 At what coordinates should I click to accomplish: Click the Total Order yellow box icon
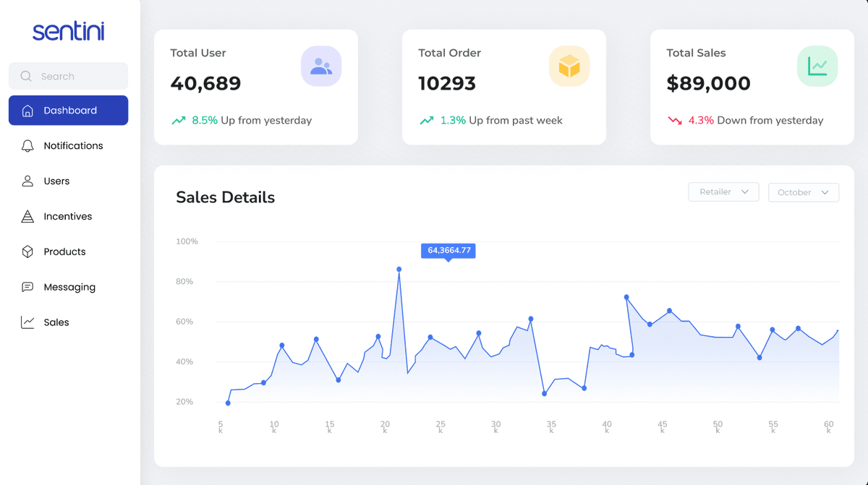(569, 66)
